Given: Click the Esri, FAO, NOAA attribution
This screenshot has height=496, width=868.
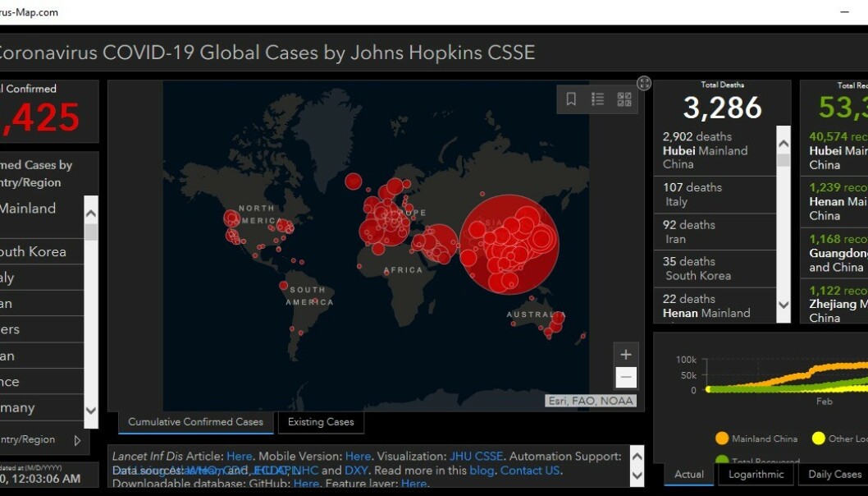Looking at the screenshot, I should [591, 401].
